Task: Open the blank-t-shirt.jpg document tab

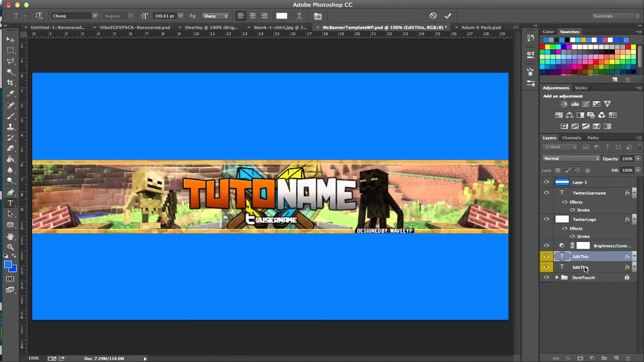Action: coord(280,27)
